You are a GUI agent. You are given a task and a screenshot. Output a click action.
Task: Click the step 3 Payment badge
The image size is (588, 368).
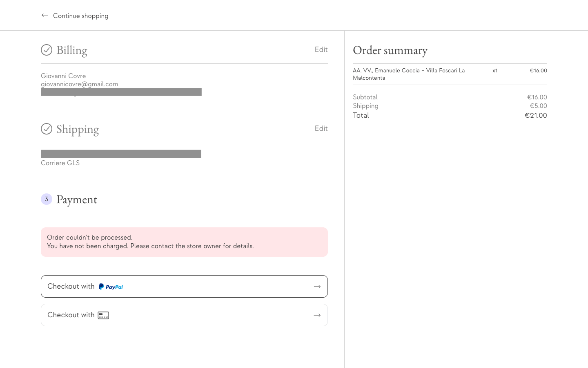(x=47, y=199)
